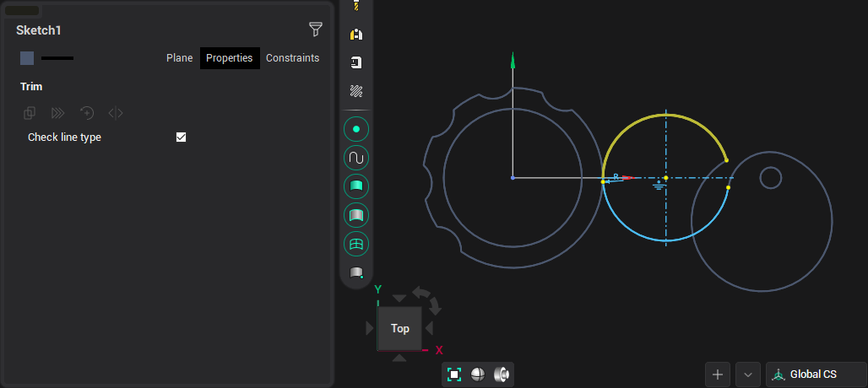Switch to the Plane tab

pos(179,58)
